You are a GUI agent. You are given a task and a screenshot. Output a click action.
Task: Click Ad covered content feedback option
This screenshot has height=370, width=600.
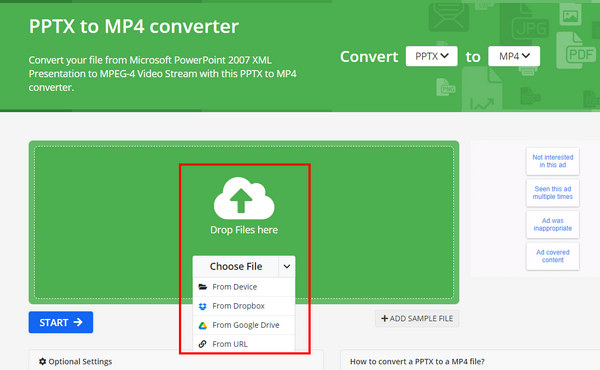pos(553,256)
